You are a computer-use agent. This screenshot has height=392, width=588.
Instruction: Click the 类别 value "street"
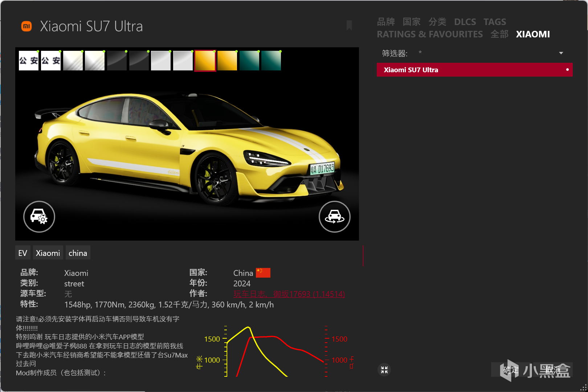74,283
